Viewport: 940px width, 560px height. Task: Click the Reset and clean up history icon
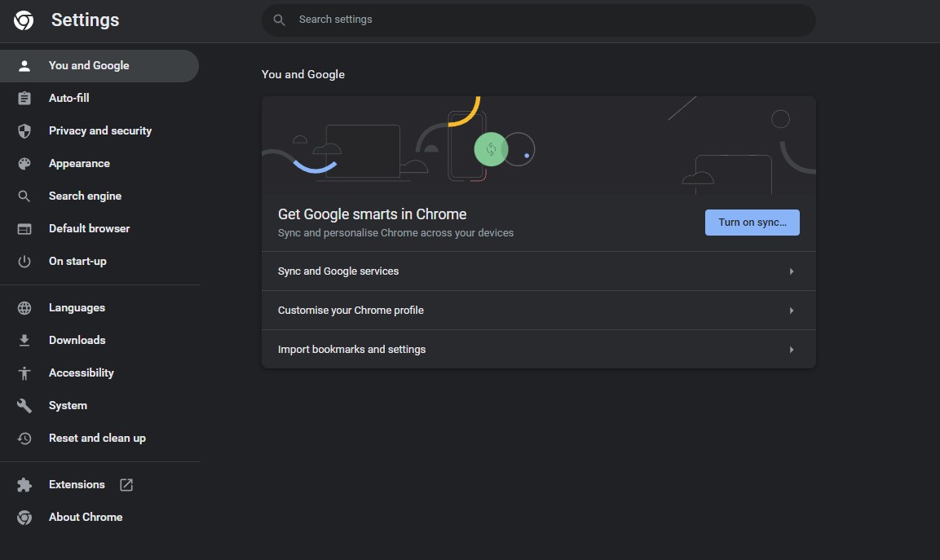pyautogui.click(x=24, y=439)
